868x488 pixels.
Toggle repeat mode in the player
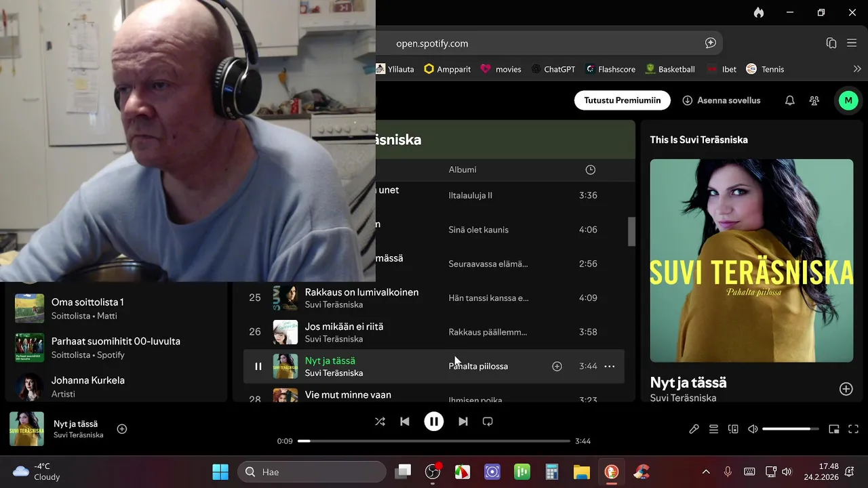coord(488,422)
